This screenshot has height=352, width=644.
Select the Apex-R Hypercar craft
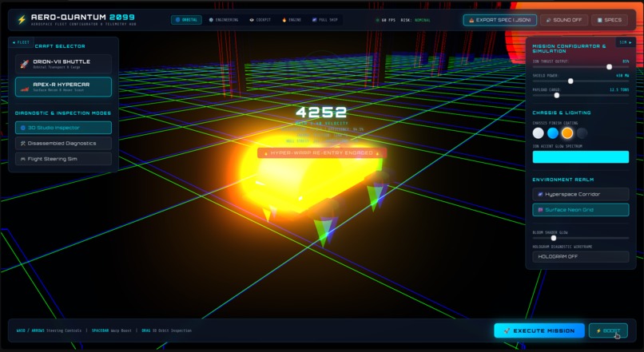(x=63, y=87)
